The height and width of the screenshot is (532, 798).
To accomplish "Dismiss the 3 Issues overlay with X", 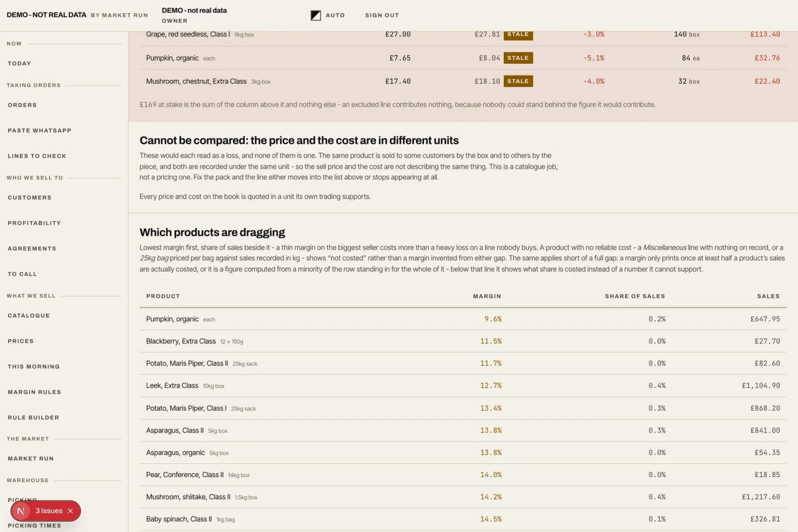I will pos(70,511).
